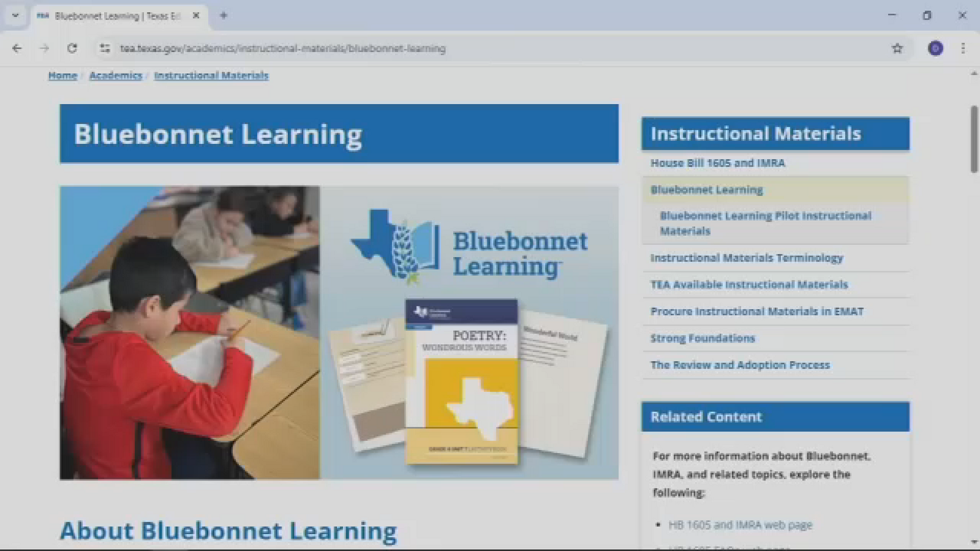
Task: Click the page vertical scrollbar thumb
Action: pyautogui.click(x=974, y=139)
